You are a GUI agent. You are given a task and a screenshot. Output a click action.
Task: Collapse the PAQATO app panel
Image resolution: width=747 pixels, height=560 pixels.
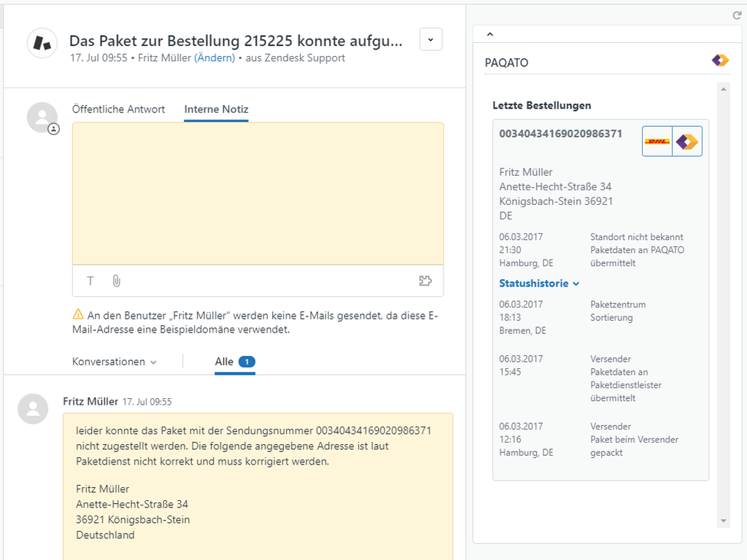[x=490, y=34]
